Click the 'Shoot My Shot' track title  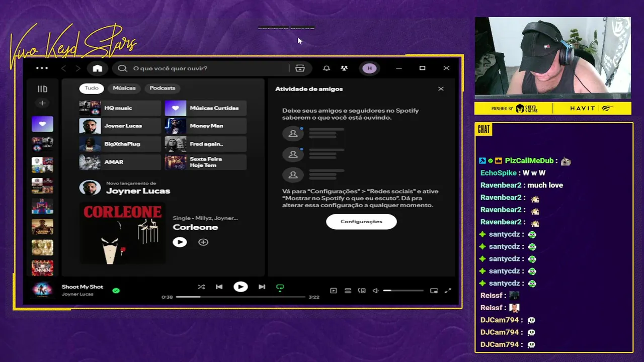(83, 287)
